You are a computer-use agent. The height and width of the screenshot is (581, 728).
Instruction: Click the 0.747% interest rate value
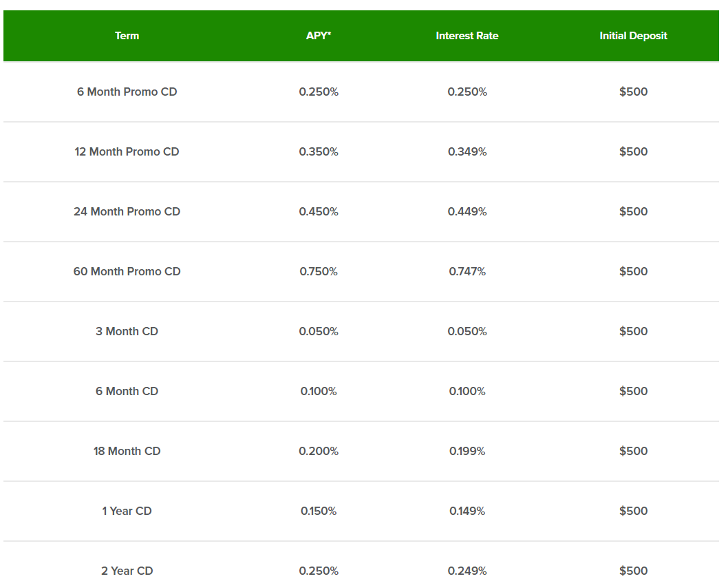coord(467,271)
